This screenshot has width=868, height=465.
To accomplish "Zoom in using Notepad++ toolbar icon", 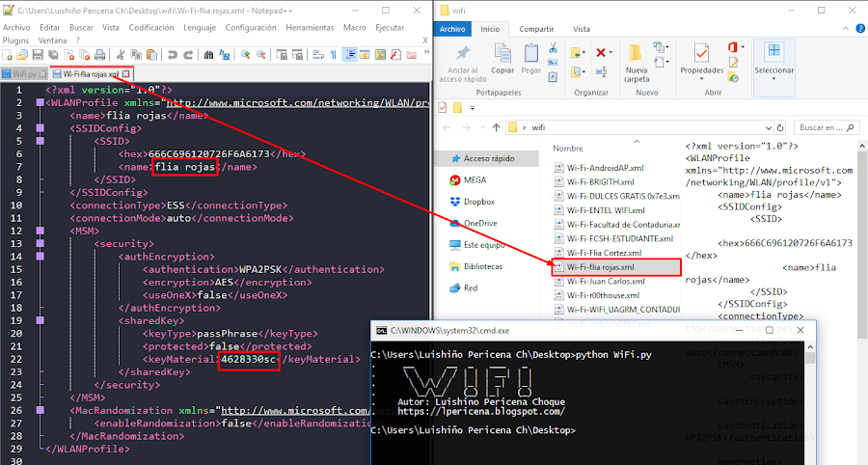I will 245,54.
